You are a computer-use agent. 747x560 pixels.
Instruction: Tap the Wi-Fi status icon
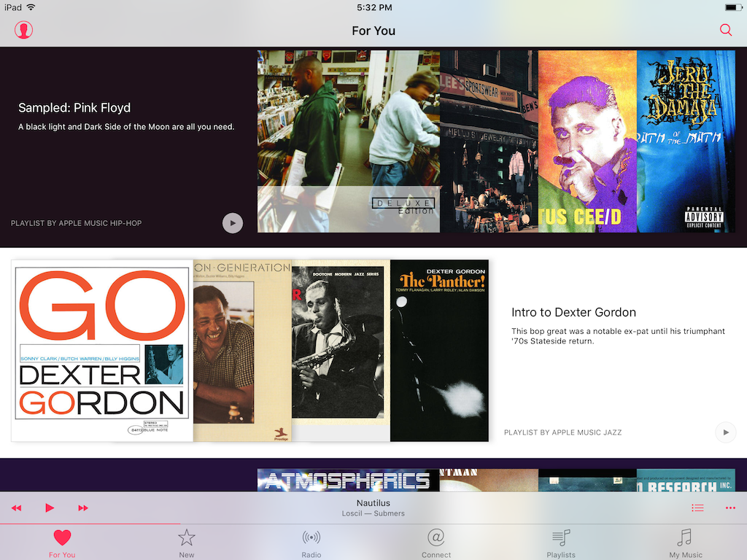click(31, 7)
